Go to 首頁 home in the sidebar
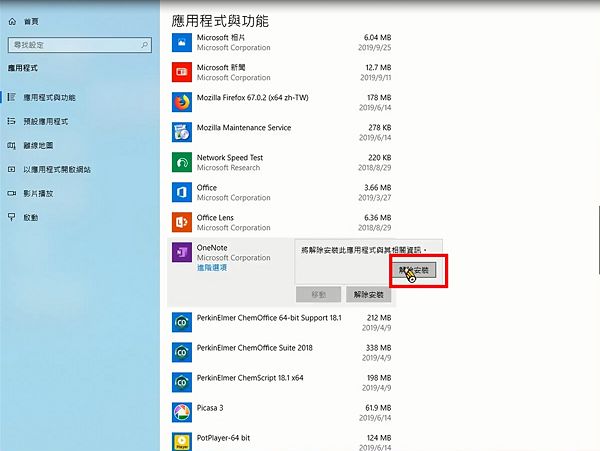This screenshot has width=600, height=451. coord(29,19)
